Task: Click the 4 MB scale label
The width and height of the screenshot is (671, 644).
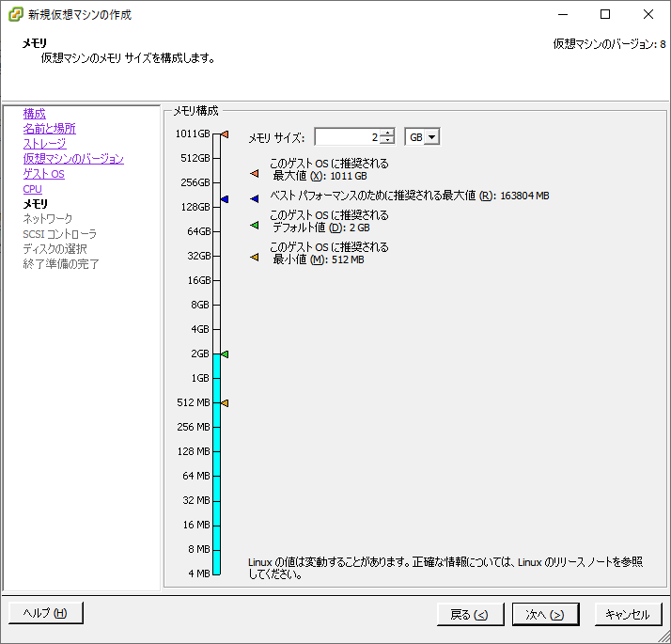Action: click(x=199, y=573)
